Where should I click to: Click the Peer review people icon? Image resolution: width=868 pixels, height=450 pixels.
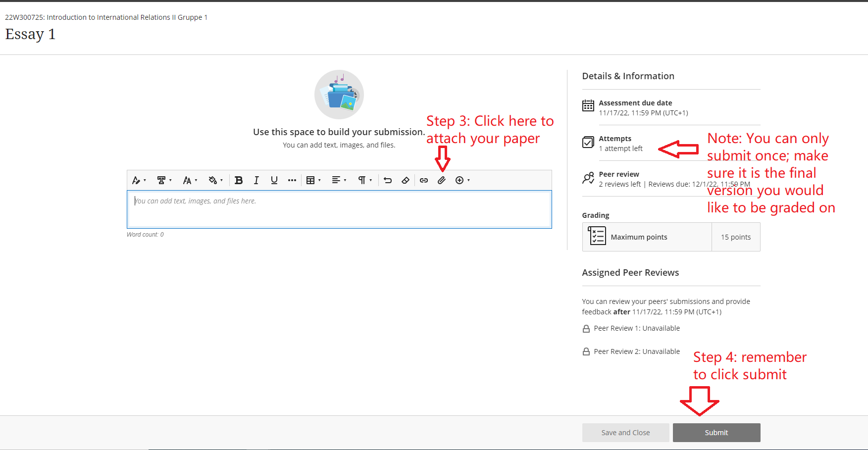pyautogui.click(x=588, y=178)
